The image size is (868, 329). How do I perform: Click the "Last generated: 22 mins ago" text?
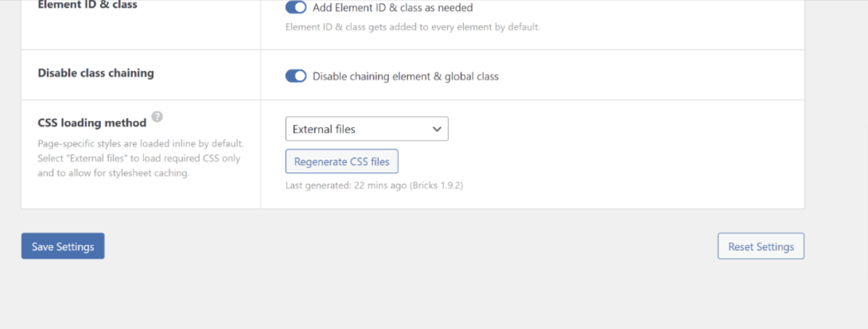point(346,185)
